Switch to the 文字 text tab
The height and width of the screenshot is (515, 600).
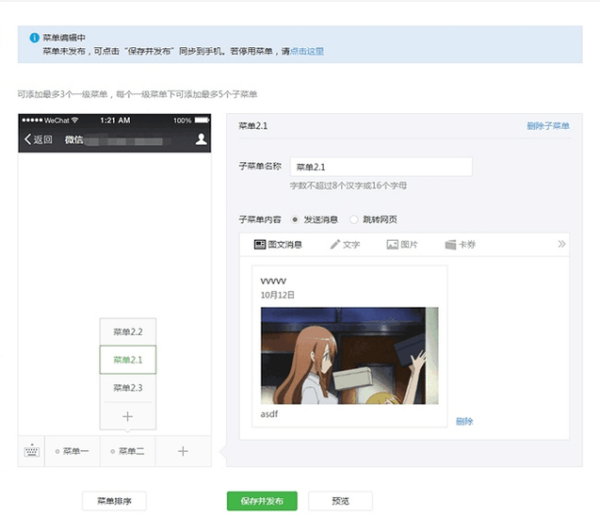pyautogui.click(x=345, y=244)
